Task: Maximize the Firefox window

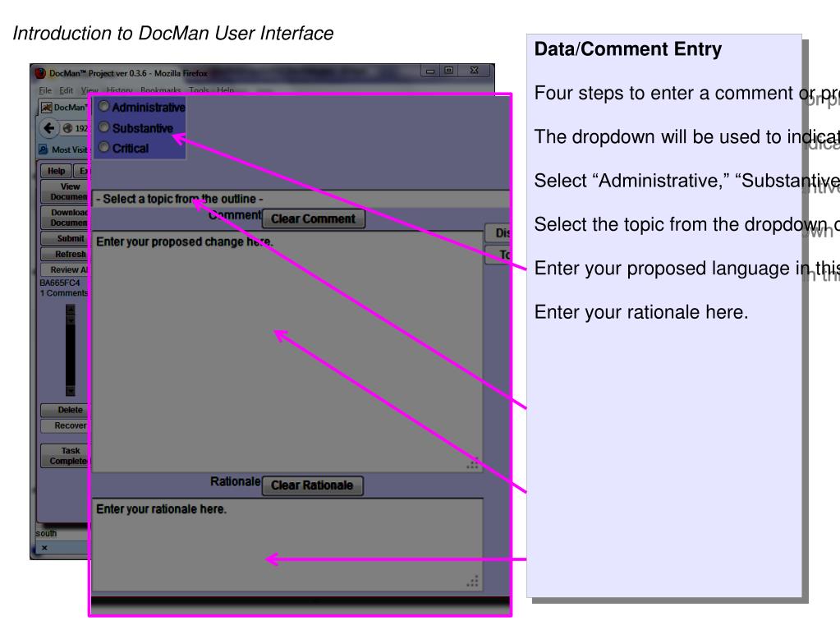Action: pos(449,70)
